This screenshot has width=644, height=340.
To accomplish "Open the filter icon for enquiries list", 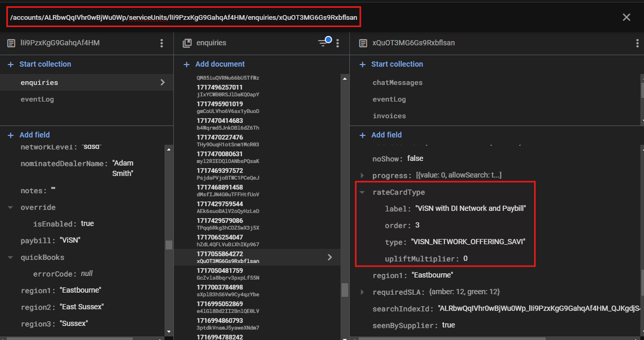I will 324,42.
